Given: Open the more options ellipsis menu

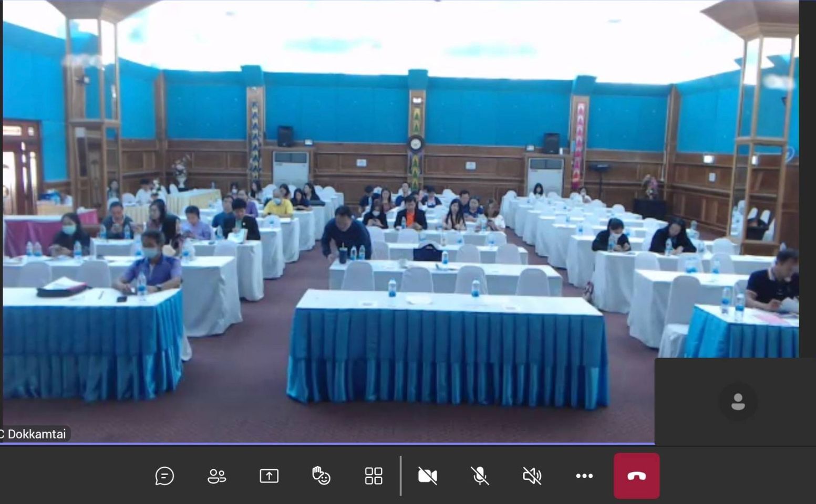Looking at the screenshot, I should (x=584, y=476).
